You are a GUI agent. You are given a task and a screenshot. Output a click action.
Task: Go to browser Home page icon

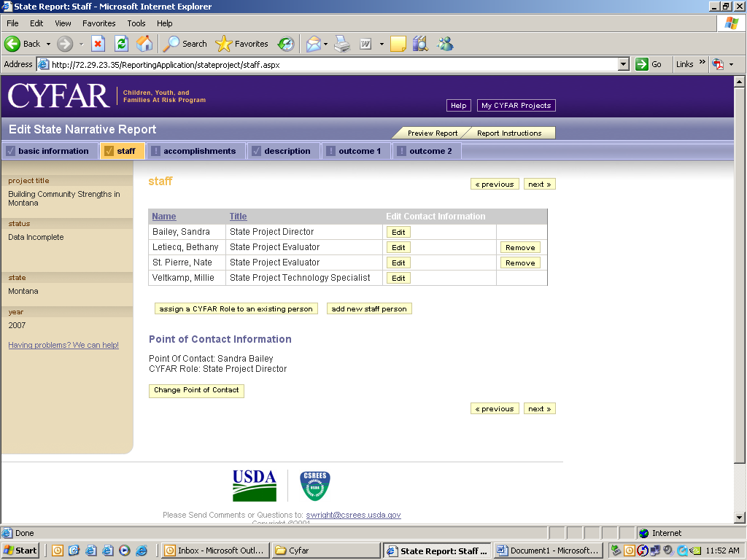(x=144, y=44)
